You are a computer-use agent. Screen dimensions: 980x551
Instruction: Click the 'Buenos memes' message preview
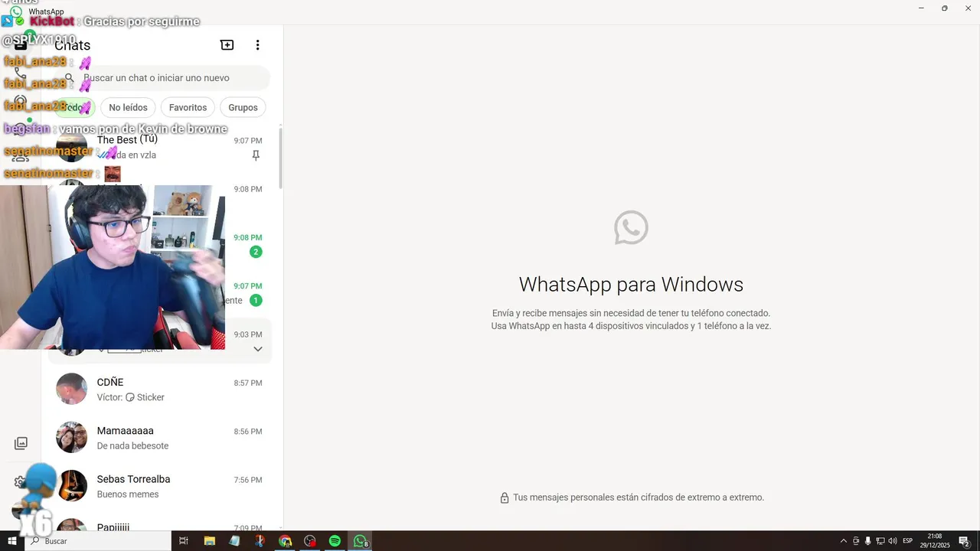click(x=128, y=494)
